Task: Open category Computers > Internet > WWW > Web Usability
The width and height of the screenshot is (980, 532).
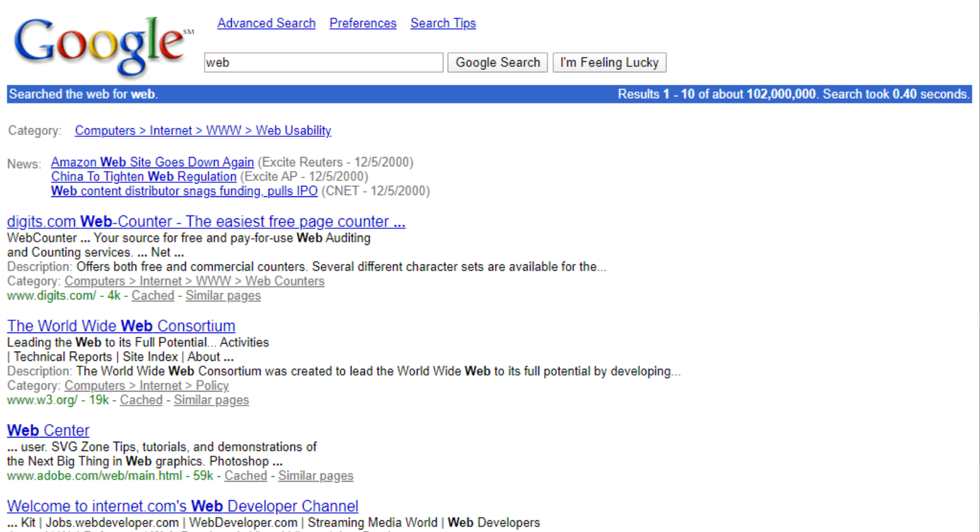Action: point(203,131)
